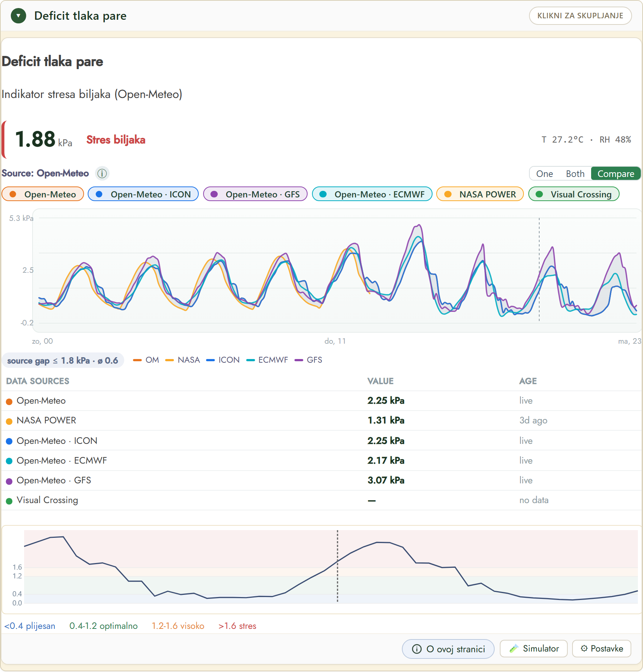Screen dimensions: 643x672
Task: Click the ECMWF legend entry
Action: (267, 360)
